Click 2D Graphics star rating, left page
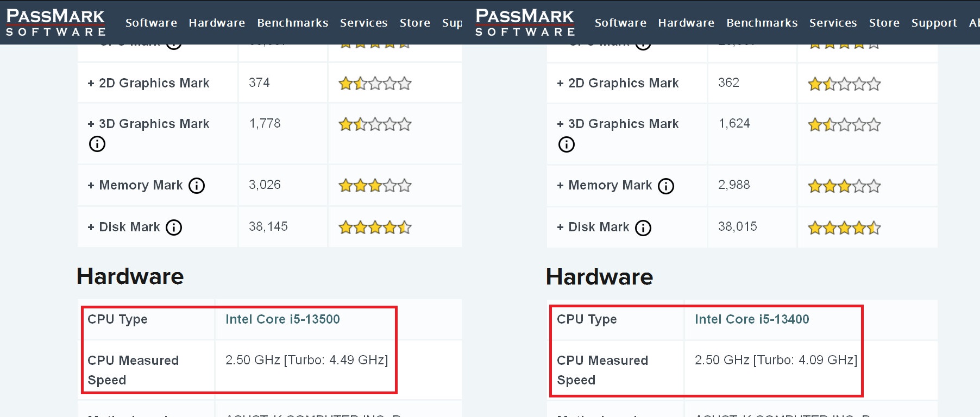The width and height of the screenshot is (980, 417). (x=375, y=84)
